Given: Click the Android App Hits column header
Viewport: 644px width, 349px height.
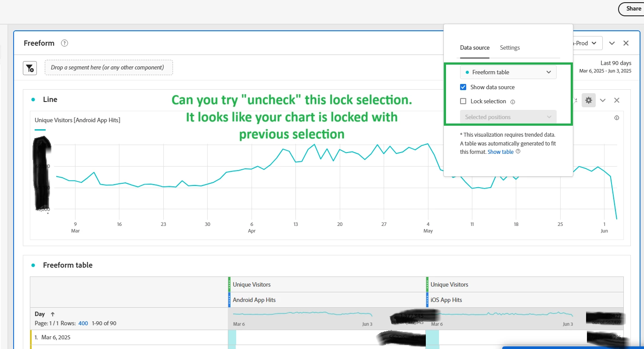Looking at the screenshot, I should [x=254, y=300].
